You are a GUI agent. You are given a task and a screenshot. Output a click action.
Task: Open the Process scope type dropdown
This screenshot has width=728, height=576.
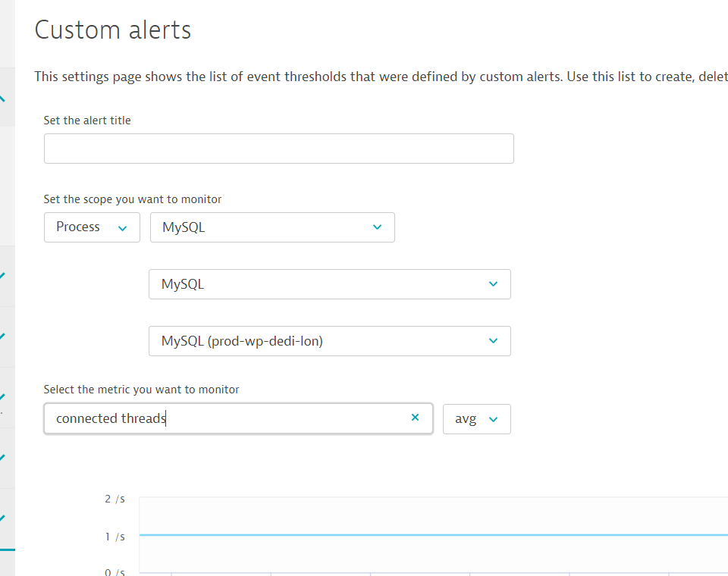click(92, 227)
